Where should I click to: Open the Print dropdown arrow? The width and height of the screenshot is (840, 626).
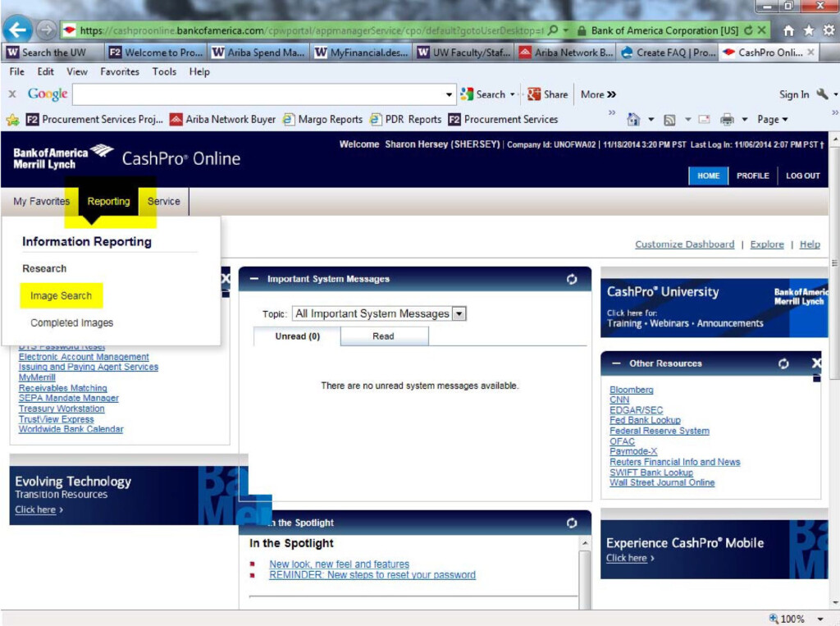[x=744, y=120]
